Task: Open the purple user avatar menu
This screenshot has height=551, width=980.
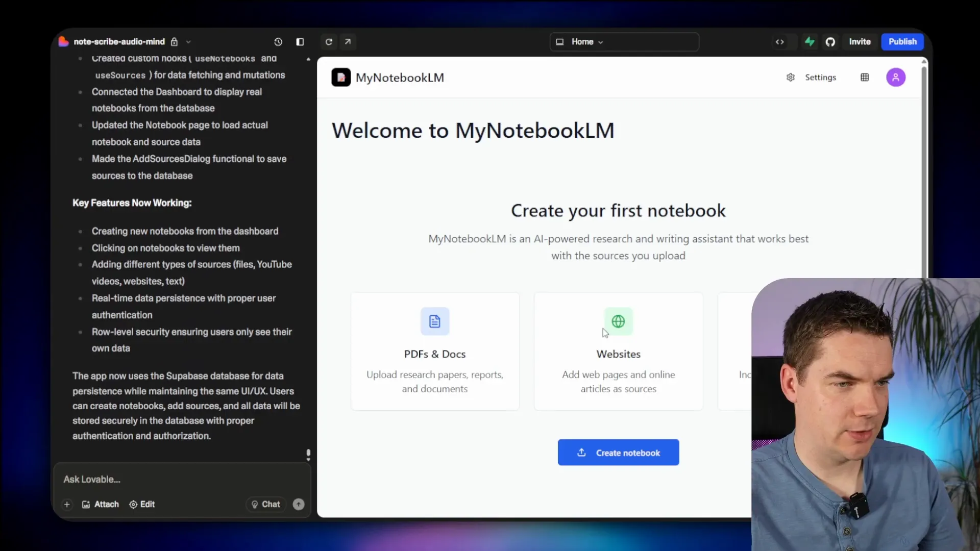Action: point(896,78)
